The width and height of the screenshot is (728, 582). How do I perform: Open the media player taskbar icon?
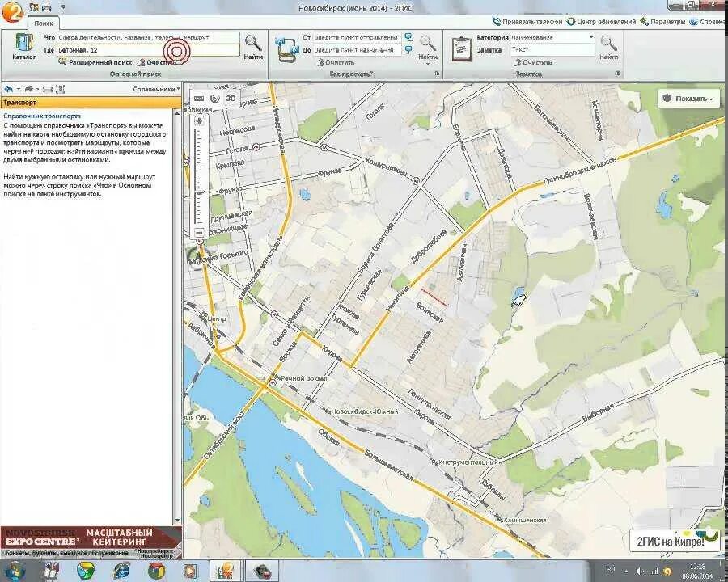(191, 571)
